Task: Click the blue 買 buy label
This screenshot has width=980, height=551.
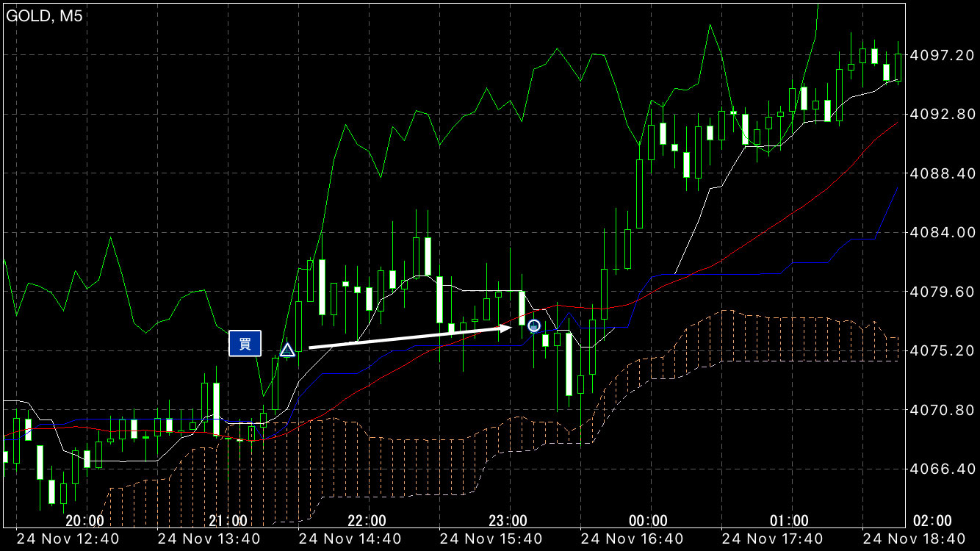Action: (x=245, y=343)
